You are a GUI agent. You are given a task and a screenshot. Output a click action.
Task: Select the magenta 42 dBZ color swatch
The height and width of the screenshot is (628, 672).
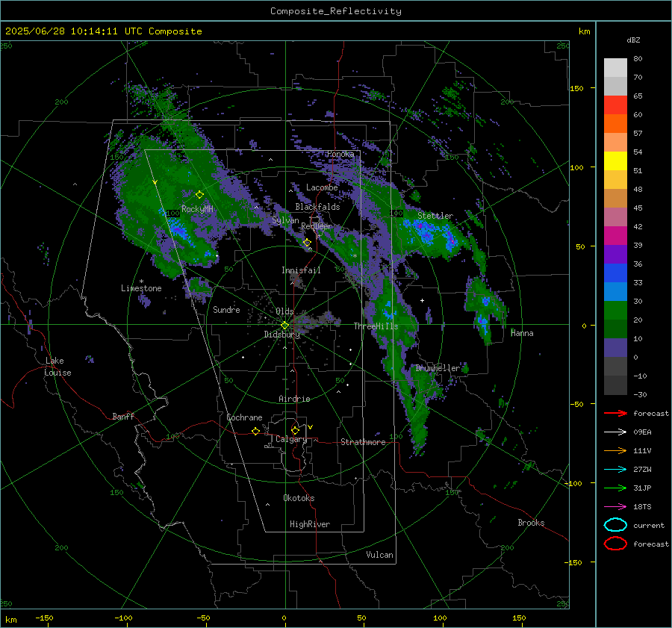(615, 235)
